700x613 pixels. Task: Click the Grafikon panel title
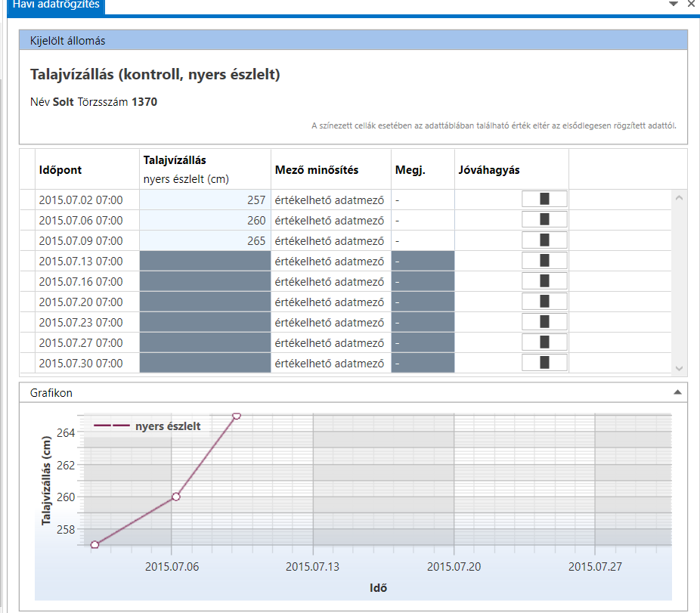pyautogui.click(x=51, y=392)
